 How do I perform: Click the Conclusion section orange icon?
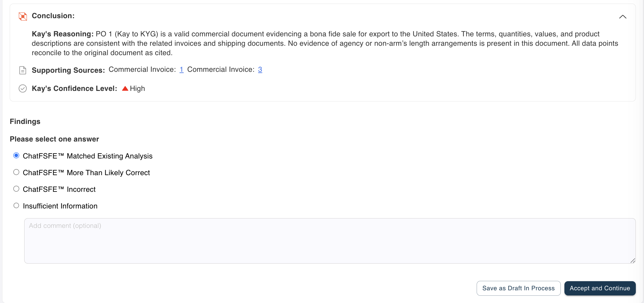(x=23, y=16)
